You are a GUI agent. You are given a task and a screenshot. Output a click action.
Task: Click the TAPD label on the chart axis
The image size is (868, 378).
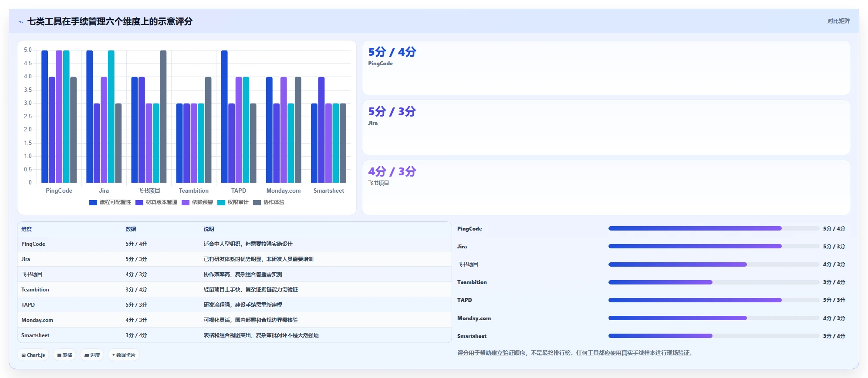coord(239,191)
